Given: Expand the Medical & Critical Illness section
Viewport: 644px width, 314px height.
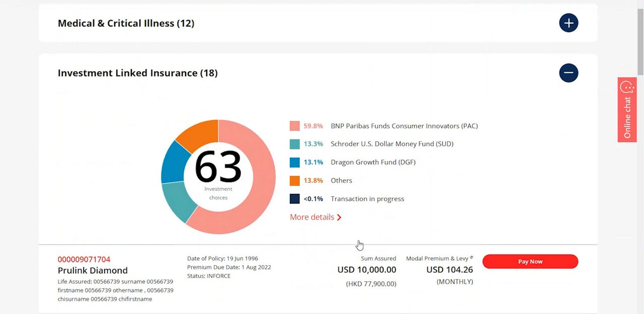Looking at the screenshot, I should [569, 23].
